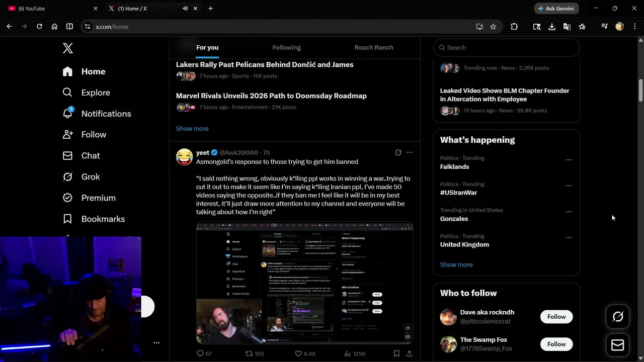Open the Falklands trending topic
644x362 pixels.
coord(454,167)
